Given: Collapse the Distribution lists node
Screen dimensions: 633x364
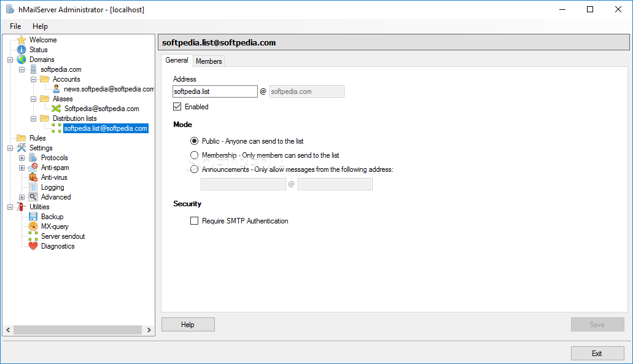Looking at the screenshot, I should (x=34, y=118).
